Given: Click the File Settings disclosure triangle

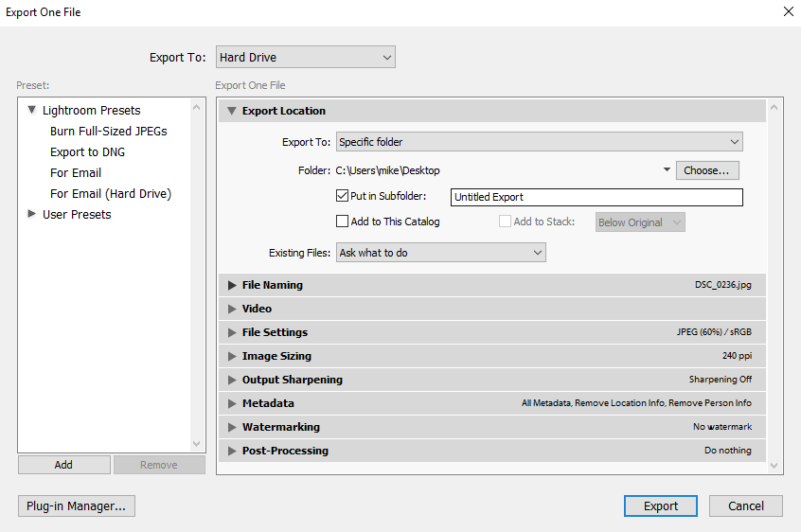Looking at the screenshot, I should click(232, 332).
